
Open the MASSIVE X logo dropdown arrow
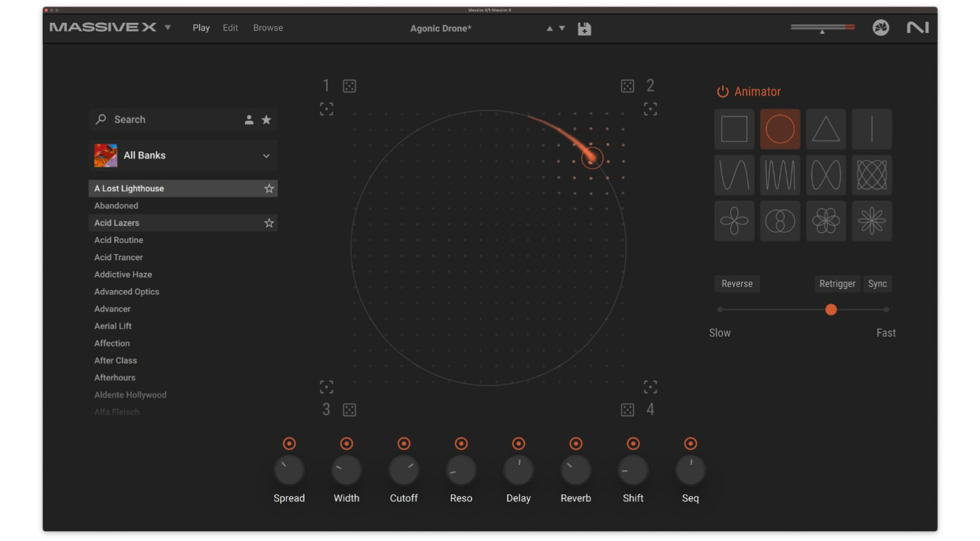pos(167,28)
